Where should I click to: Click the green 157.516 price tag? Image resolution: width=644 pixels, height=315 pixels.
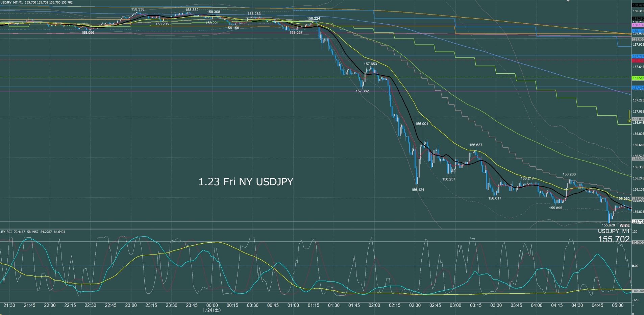tap(638, 78)
